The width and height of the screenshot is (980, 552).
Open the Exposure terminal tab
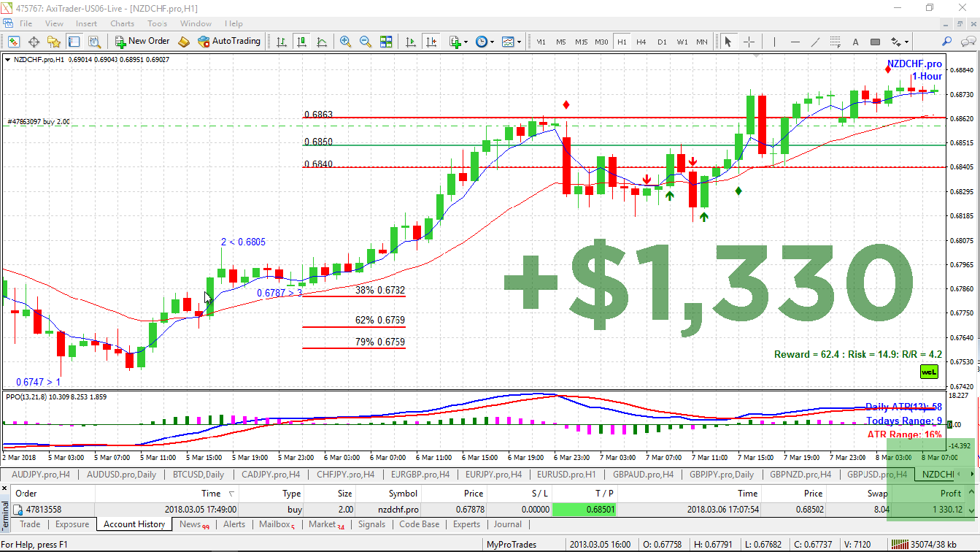[x=72, y=524]
